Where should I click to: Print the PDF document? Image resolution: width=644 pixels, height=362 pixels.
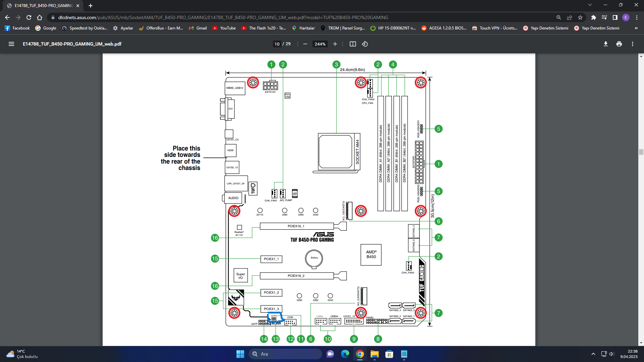619,44
